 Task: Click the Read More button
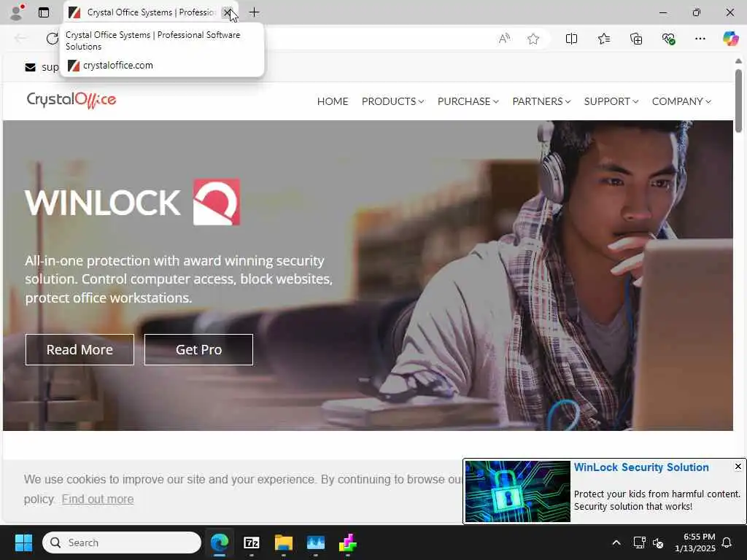coord(80,349)
